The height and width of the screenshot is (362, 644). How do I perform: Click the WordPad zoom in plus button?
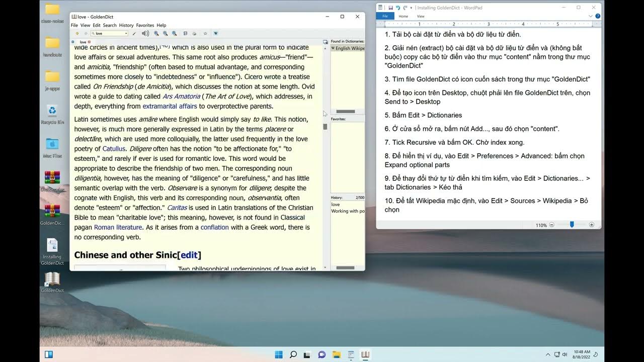pos(592,225)
